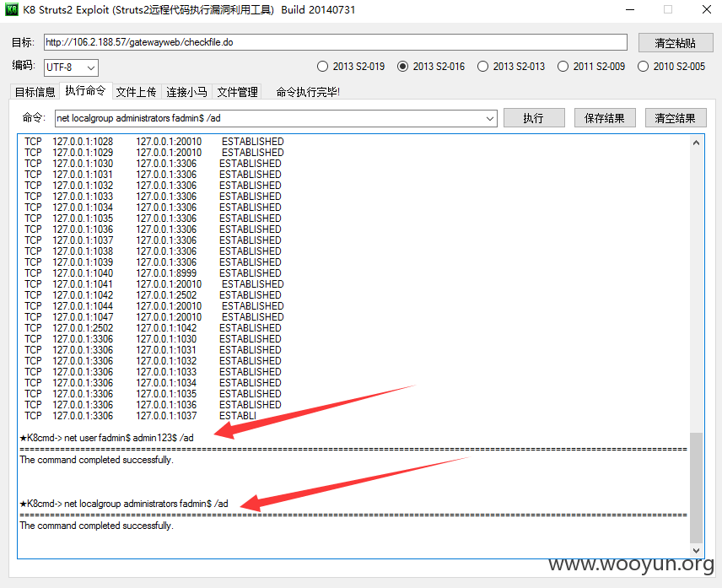Expand the command history dropdown arrow
Screen dimensions: 722x588
point(489,118)
